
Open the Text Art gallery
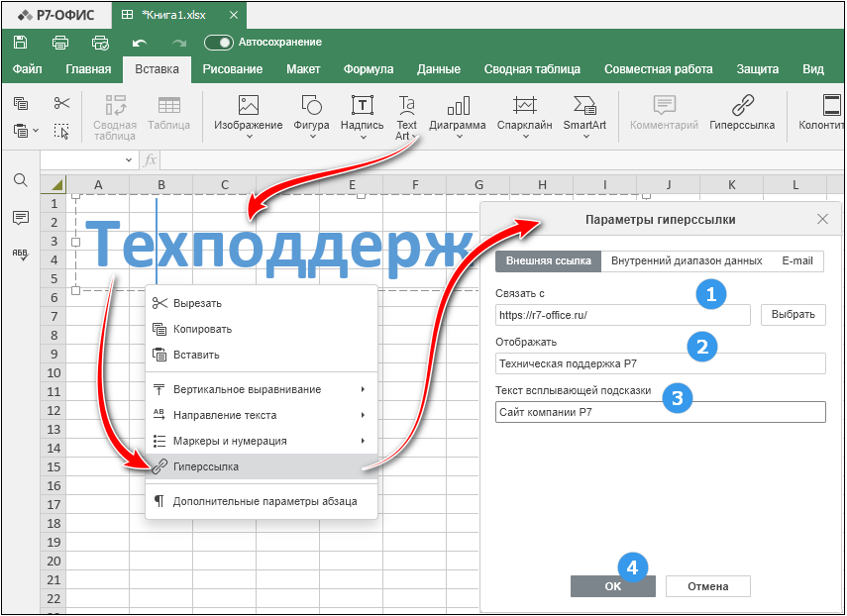click(x=406, y=118)
